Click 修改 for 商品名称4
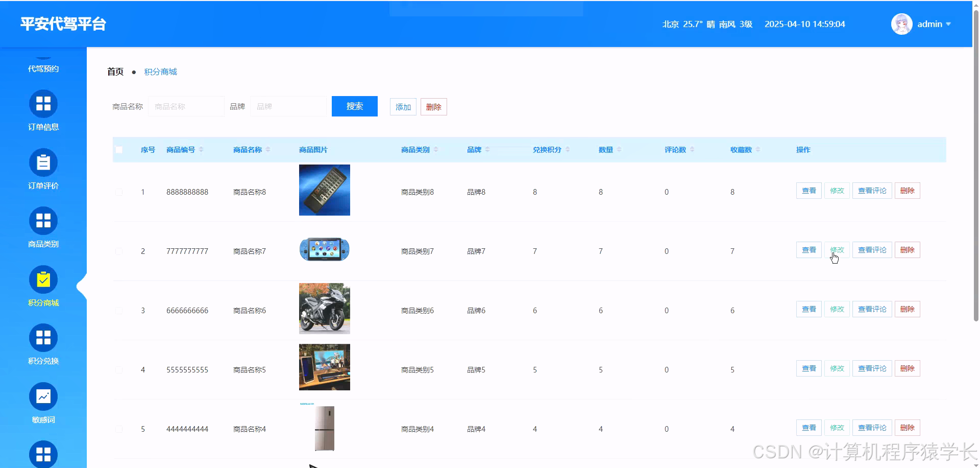980x468 pixels. 837,428
